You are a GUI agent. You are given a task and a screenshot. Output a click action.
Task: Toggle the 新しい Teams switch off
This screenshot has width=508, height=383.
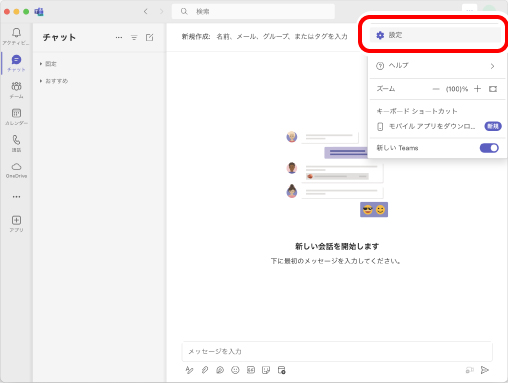pyautogui.click(x=489, y=148)
